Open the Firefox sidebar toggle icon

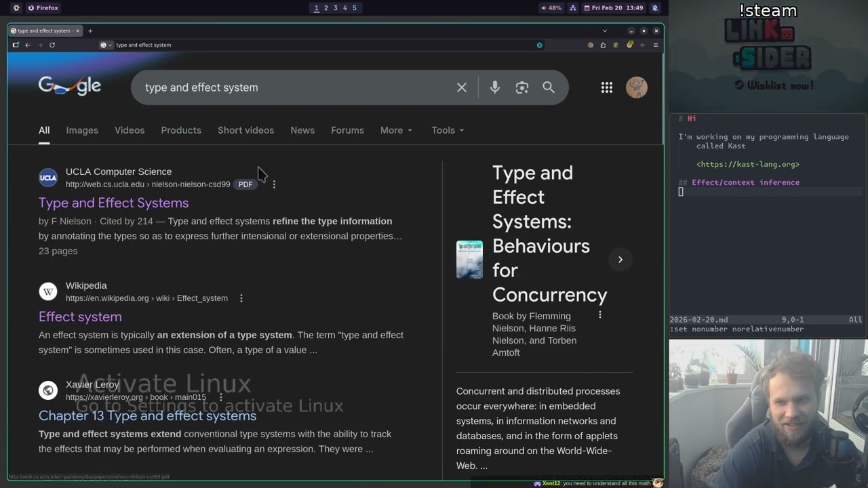click(x=16, y=45)
